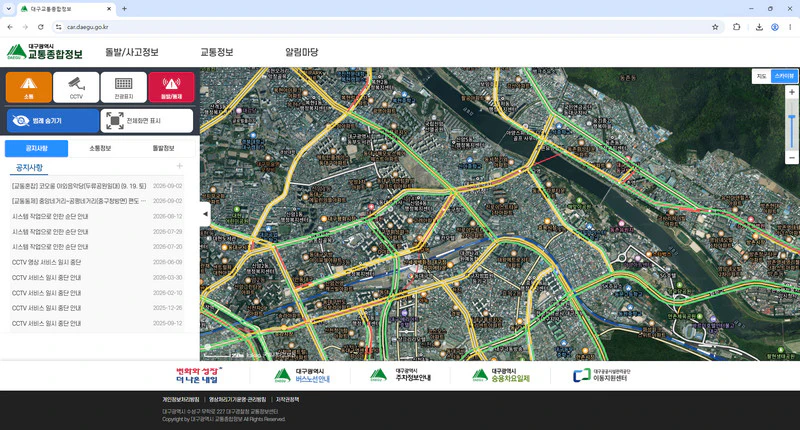Open 개인정보처리방침 footer link
Screen dimensions: 800x430
tap(181, 399)
